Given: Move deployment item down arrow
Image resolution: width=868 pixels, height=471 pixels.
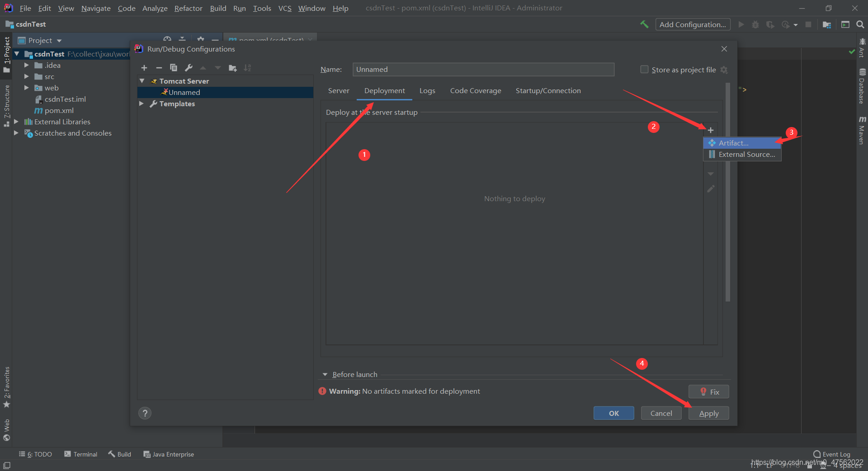Looking at the screenshot, I should (x=711, y=174).
